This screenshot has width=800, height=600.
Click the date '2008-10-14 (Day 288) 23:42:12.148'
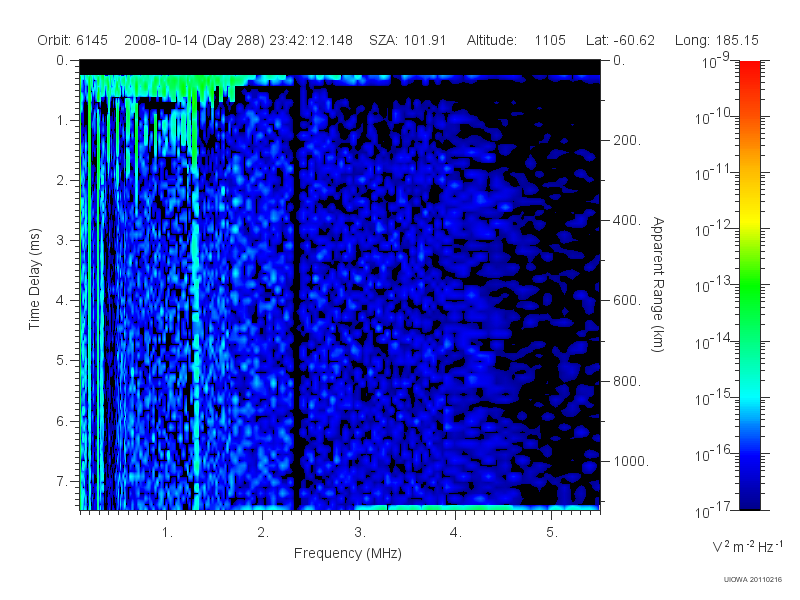[x=238, y=40]
